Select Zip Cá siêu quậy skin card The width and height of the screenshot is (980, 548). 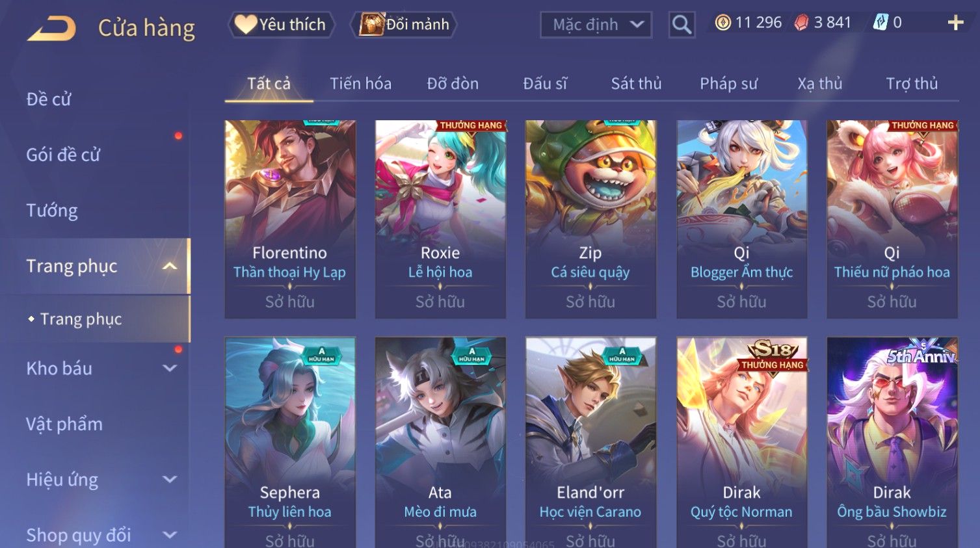click(590, 219)
